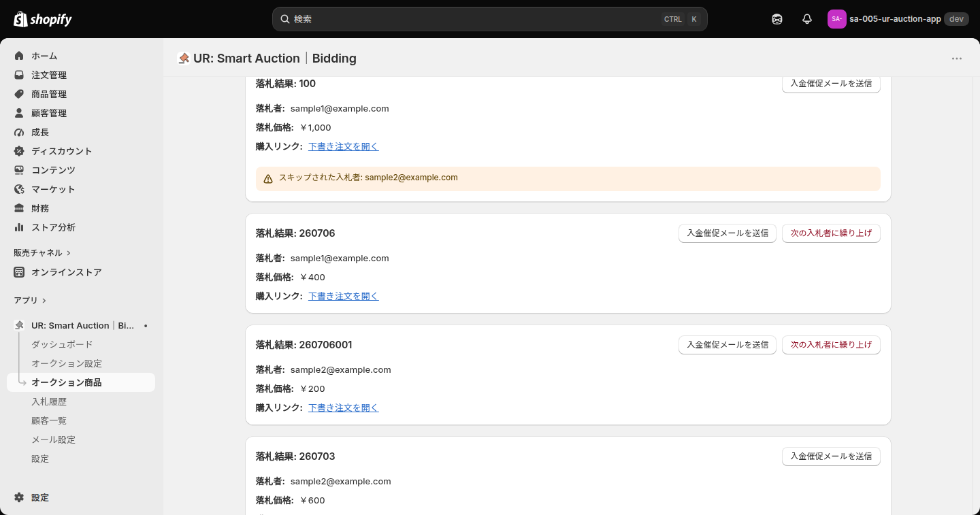The height and width of the screenshot is (515, 980).
Task: Open the three-dot app menu
Action: tap(957, 59)
